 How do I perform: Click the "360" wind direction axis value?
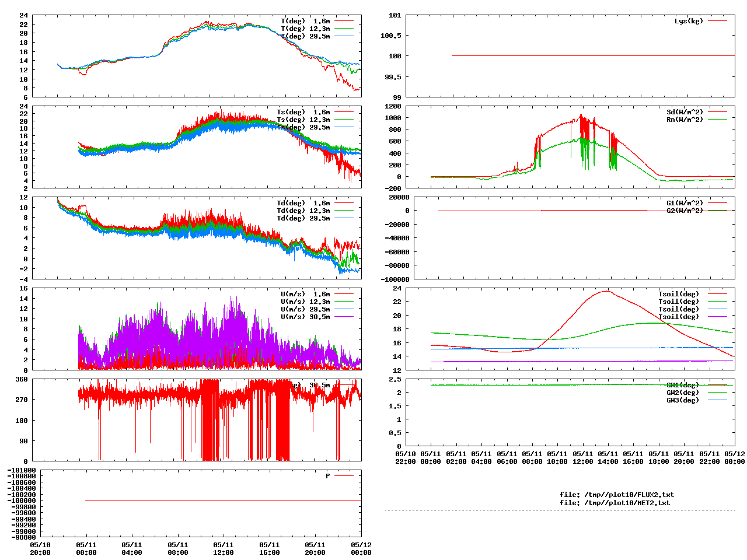tap(22, 379)
